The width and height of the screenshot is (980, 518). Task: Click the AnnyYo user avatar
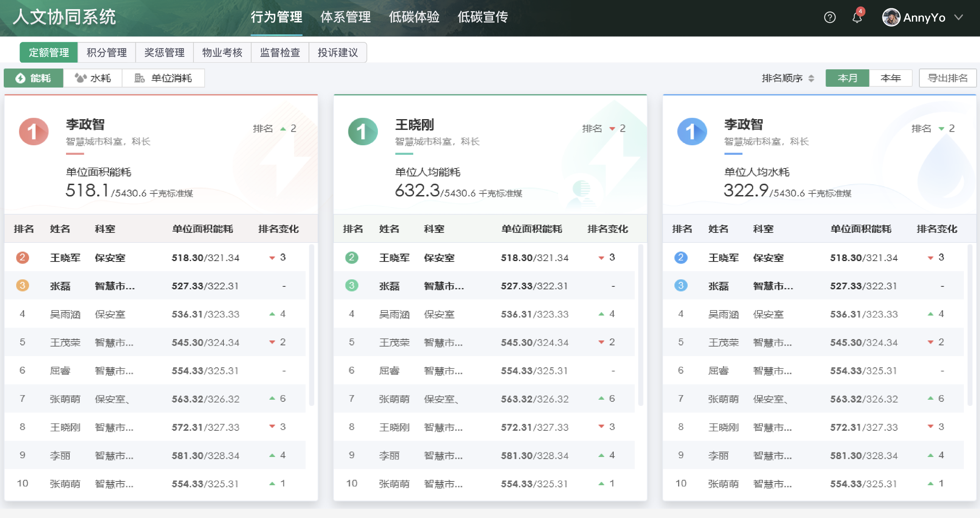(891, 17)
